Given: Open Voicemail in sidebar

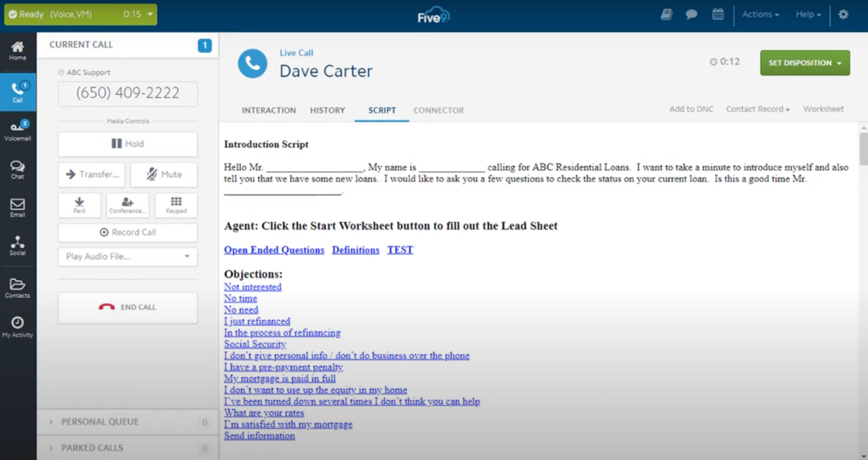Looking at the screenshot, I should click(x=18, y=130).
